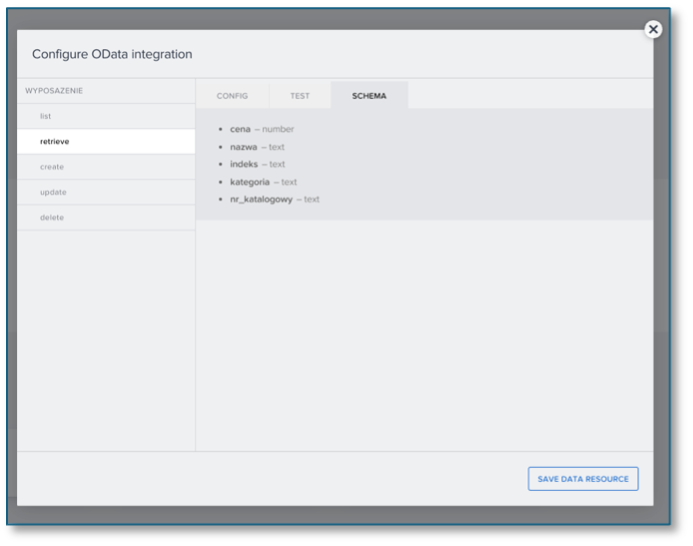Switch to the CONFIG tab

(x=232, y=96)
